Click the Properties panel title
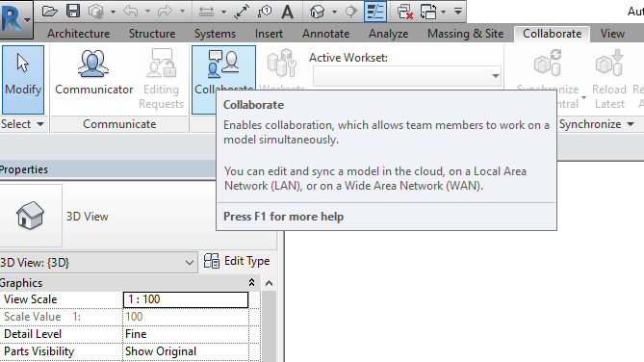644x362 pixels. 24,169
